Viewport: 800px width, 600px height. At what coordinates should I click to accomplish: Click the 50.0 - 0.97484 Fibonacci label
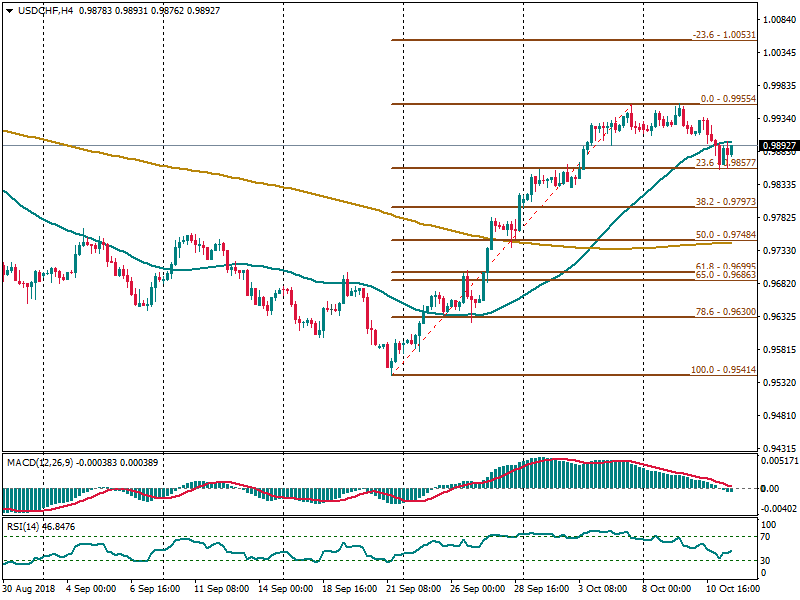(x=726, y=235)
